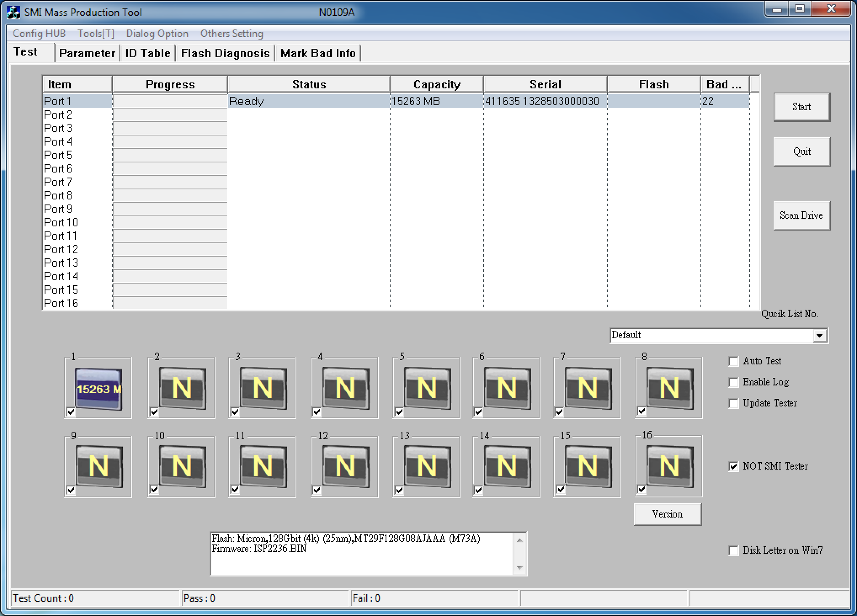Uncheck the port 1 slot checkbox

pyautogui.click(x=71, y=412)
